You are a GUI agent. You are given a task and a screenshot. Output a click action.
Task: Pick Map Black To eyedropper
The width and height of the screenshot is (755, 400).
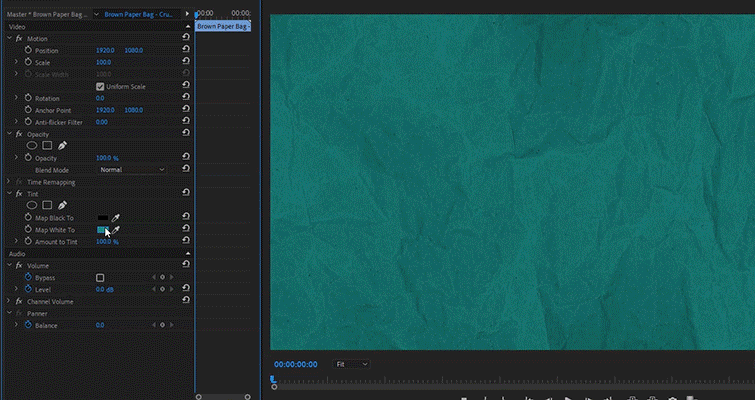115,217
